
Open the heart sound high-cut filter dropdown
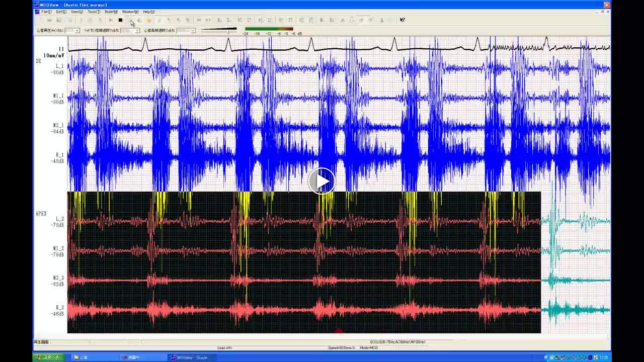click(193, 31)
